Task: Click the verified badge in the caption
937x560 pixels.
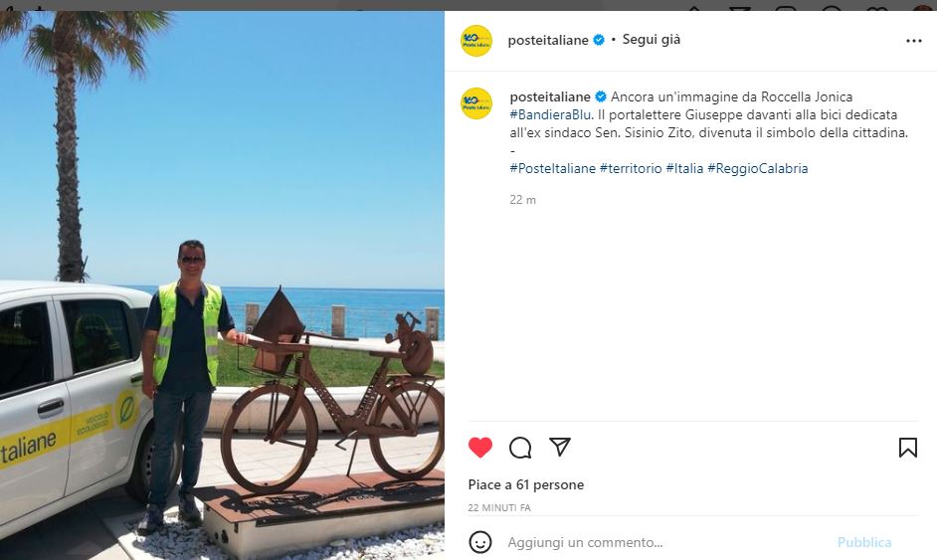Action: [601, 96]
